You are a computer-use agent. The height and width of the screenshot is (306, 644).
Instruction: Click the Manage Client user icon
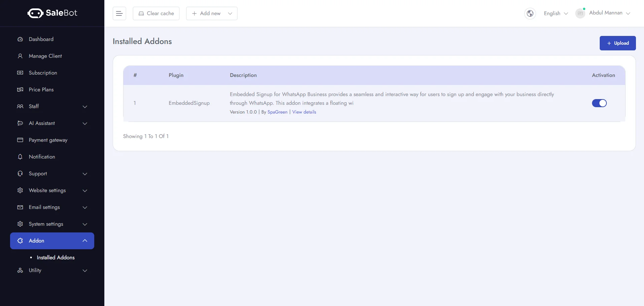(x=20, y=56)
